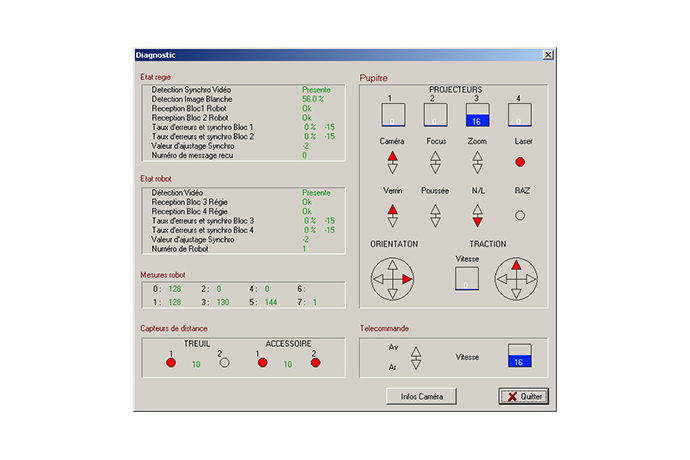690x460 pixels.
Task: Click the Télécommande Vitesse gauge
Action: tap(520, 357)
